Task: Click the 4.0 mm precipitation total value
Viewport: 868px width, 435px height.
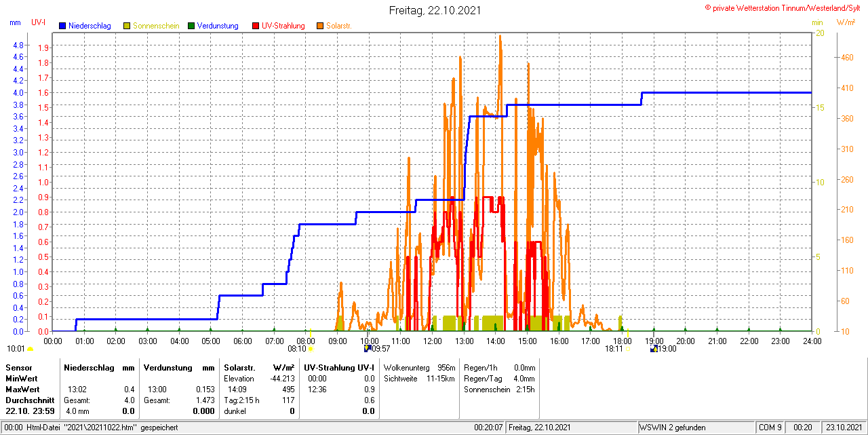Action: point(78,411)
